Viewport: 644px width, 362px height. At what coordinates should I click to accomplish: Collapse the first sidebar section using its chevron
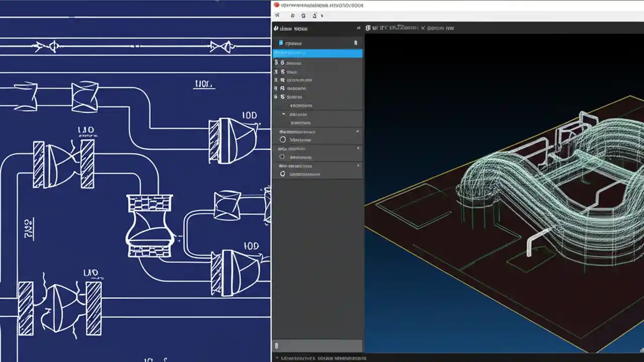[358, 131]
